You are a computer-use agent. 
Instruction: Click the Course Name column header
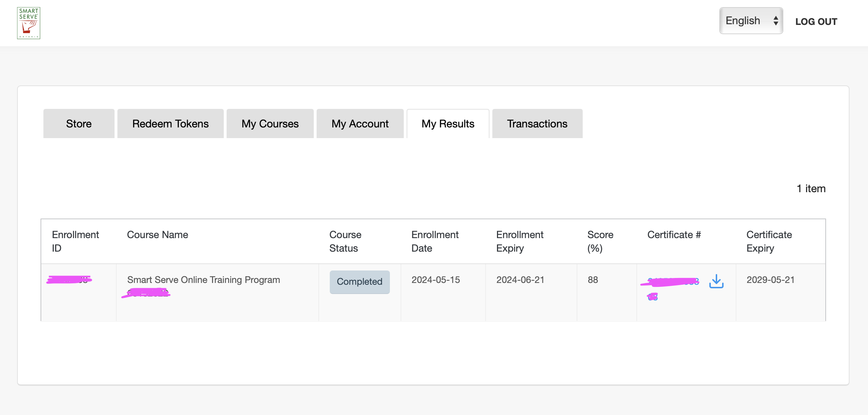pos(157,235)
